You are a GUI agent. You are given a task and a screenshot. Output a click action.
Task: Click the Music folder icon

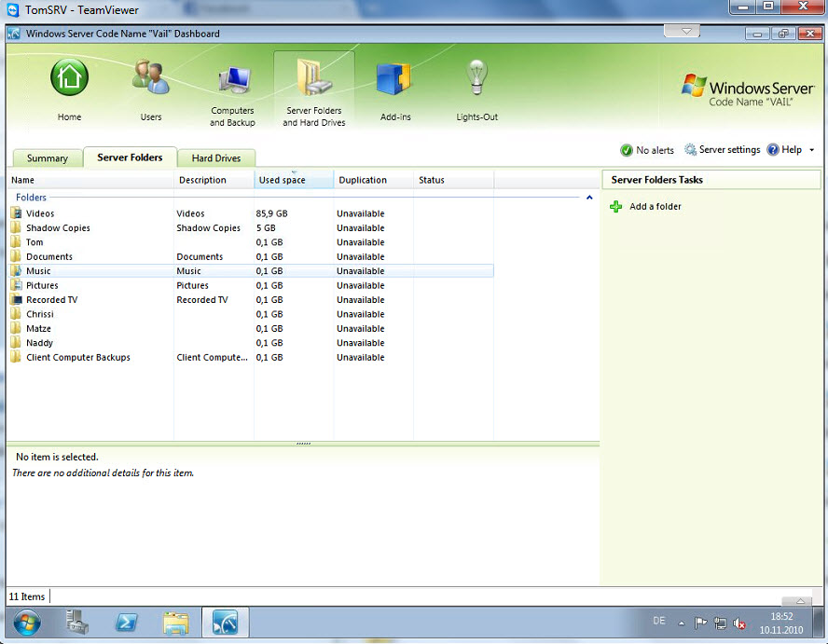click(x=17, y=271)
